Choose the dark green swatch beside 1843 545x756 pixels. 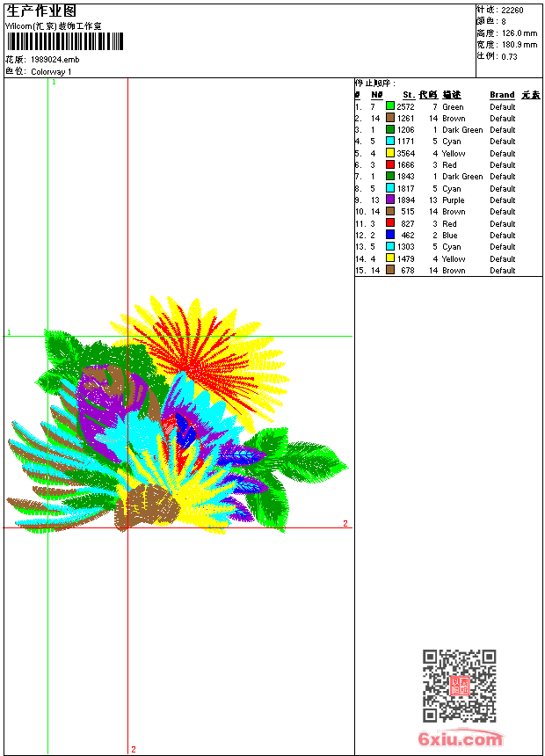pos(390,176)
